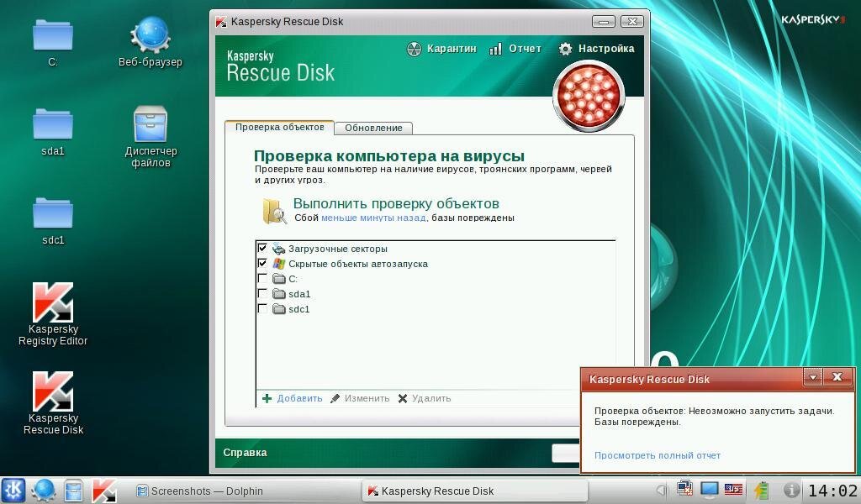The image size is (861, 504).
Task: Open the notification popup dropdown arrow
Action: click(813, 377)
